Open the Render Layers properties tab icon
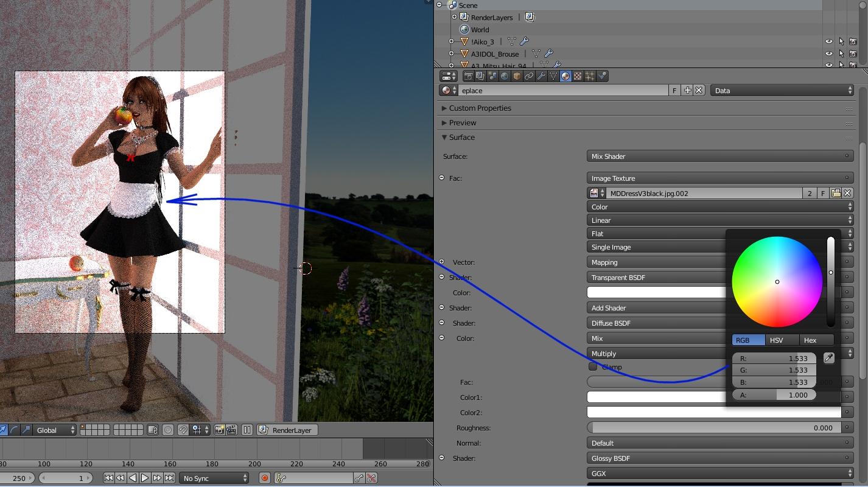This screenshot has width=868, height=487. coord(480,76)
